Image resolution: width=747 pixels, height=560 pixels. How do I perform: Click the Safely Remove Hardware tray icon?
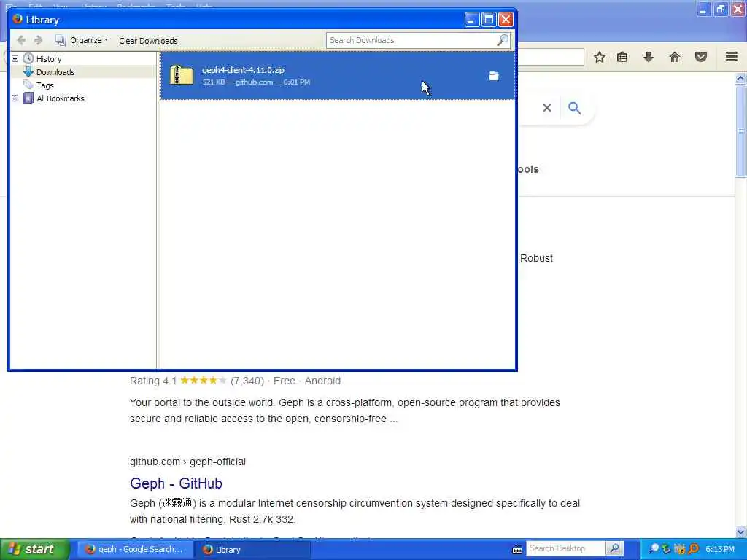pyautogui.click(x=667, y=549)
